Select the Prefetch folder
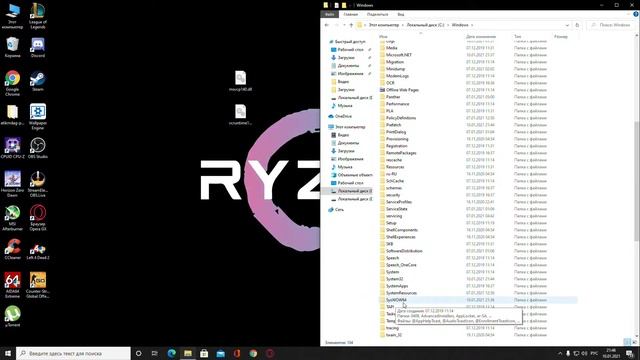 (393, 125)
